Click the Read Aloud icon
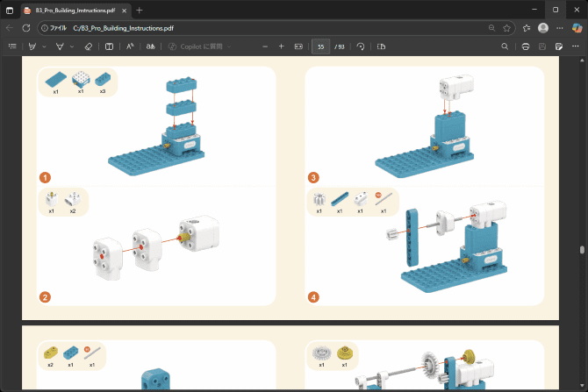This screenshot has width=588, height=392. (130, 46)
